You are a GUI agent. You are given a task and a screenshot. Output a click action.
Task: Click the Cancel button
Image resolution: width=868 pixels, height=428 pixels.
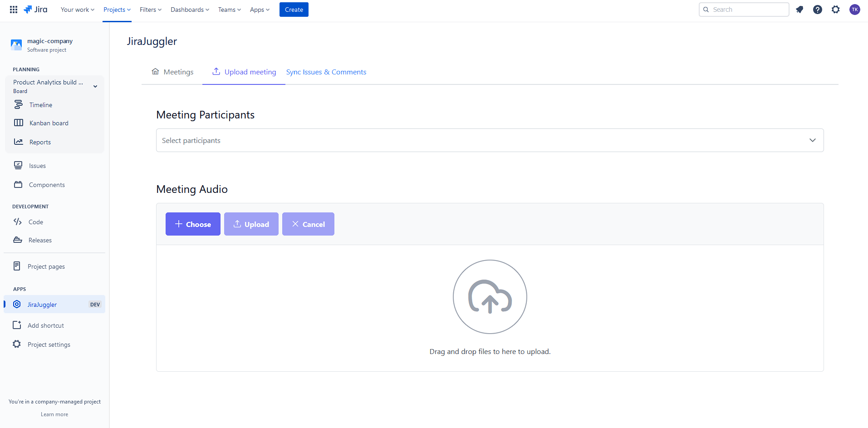point(308,224)
